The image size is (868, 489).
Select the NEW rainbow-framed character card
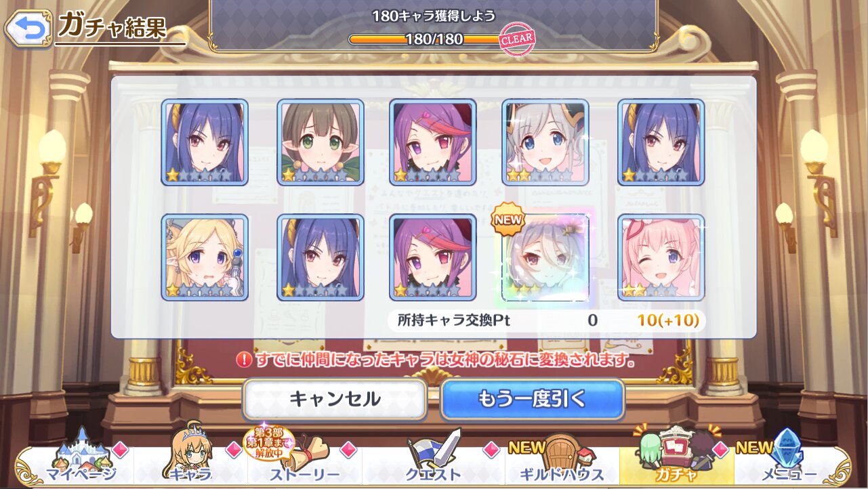point(545,257)
